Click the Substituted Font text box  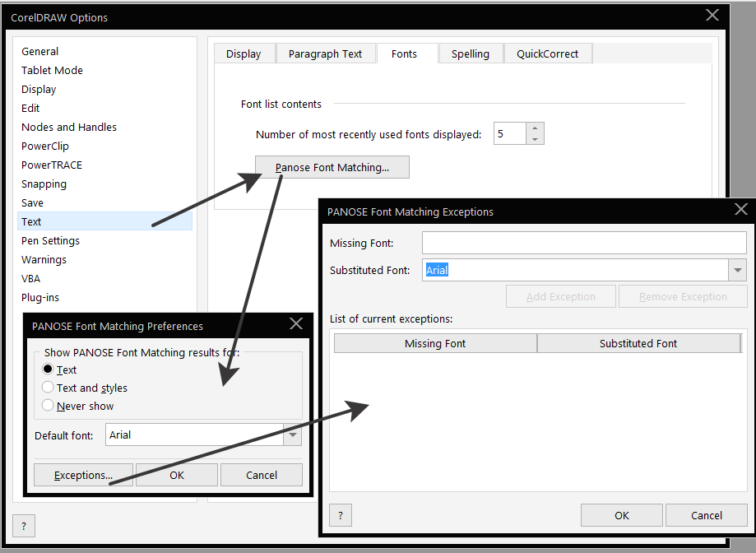(575, 270)
